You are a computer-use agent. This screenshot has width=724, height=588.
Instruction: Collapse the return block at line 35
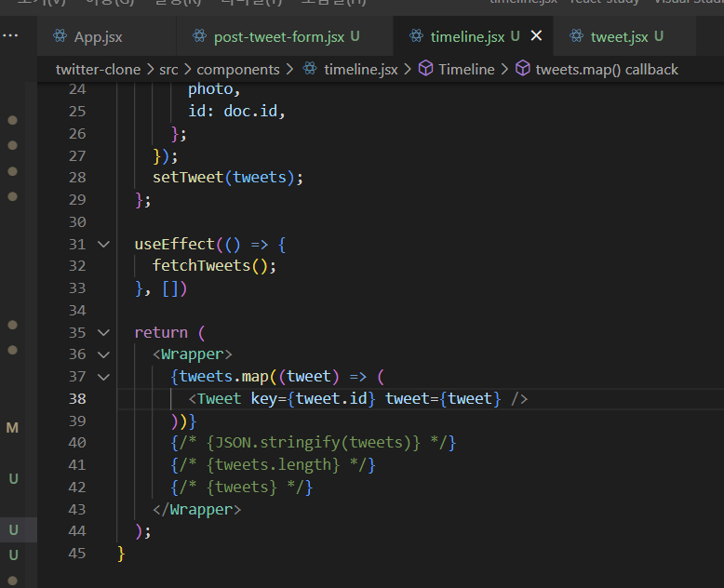104,333
